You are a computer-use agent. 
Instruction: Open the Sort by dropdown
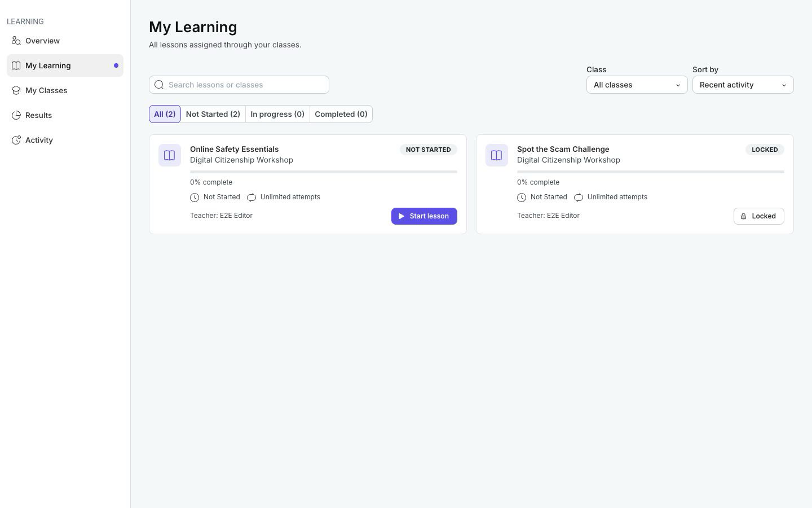[743, 85]
